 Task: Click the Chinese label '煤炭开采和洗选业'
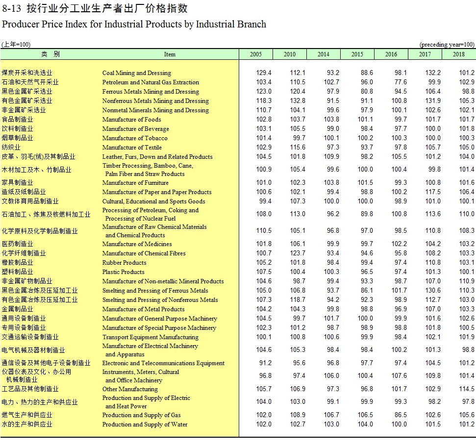click(x=27, y=73)
